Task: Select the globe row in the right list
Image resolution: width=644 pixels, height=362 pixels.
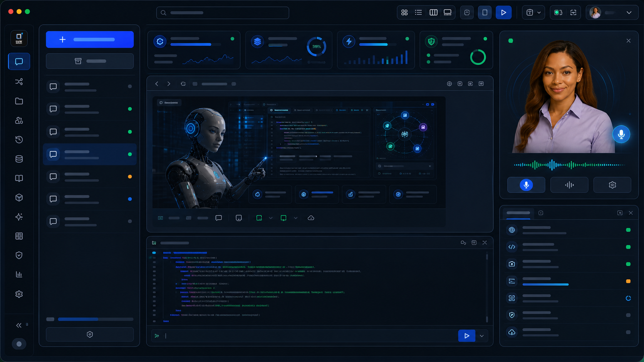Action: [569, 230]
